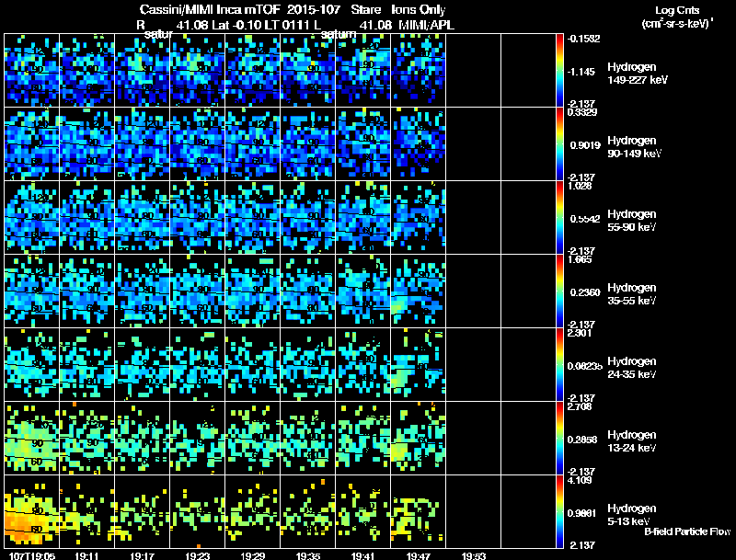
Task: Click the '1.665' color scale value
Action: (x=580, y=259)
